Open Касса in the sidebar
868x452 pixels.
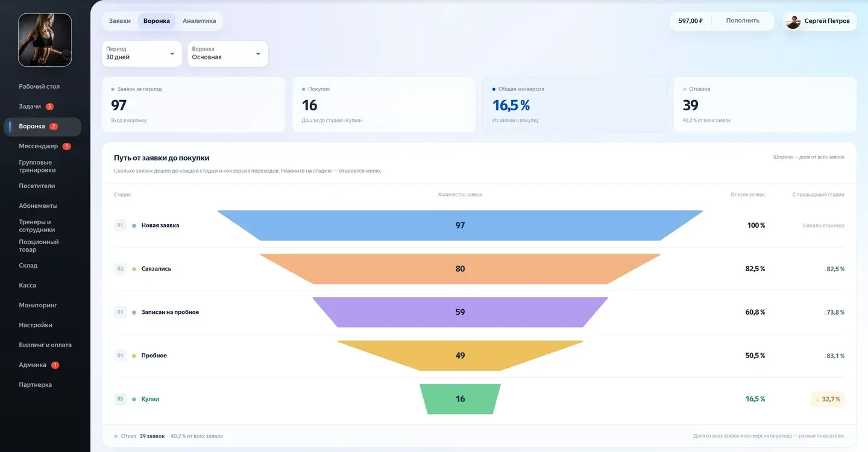pyautogui.click(x=28, y=286)
